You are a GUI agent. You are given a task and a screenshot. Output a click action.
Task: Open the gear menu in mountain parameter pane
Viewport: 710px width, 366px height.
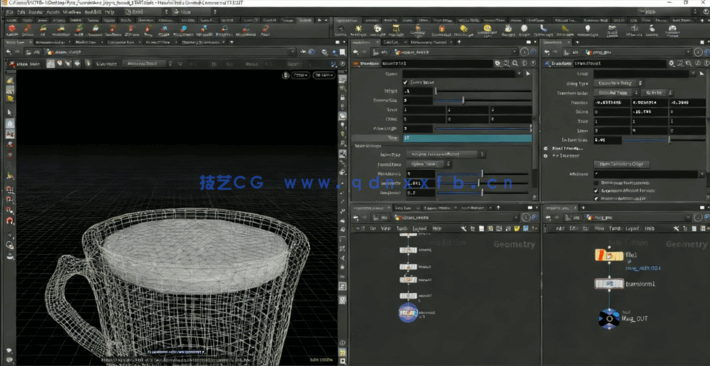(498, 64)
